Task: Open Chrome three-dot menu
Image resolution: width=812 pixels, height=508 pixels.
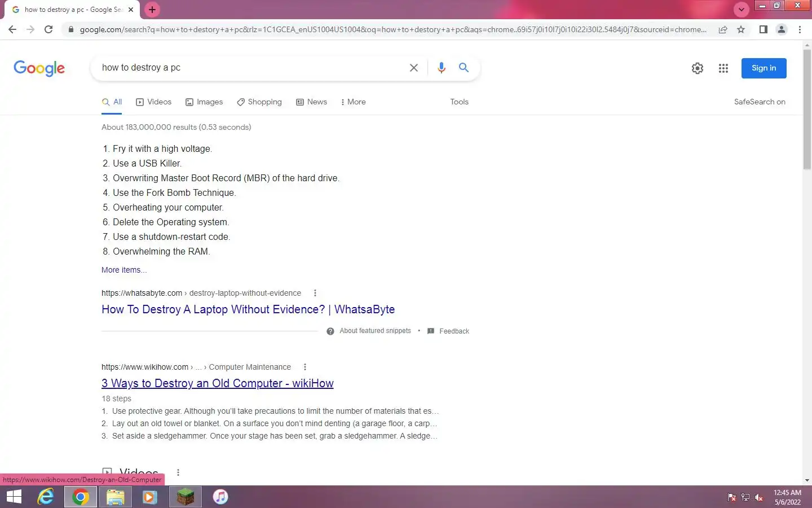Action: point(800,29)
